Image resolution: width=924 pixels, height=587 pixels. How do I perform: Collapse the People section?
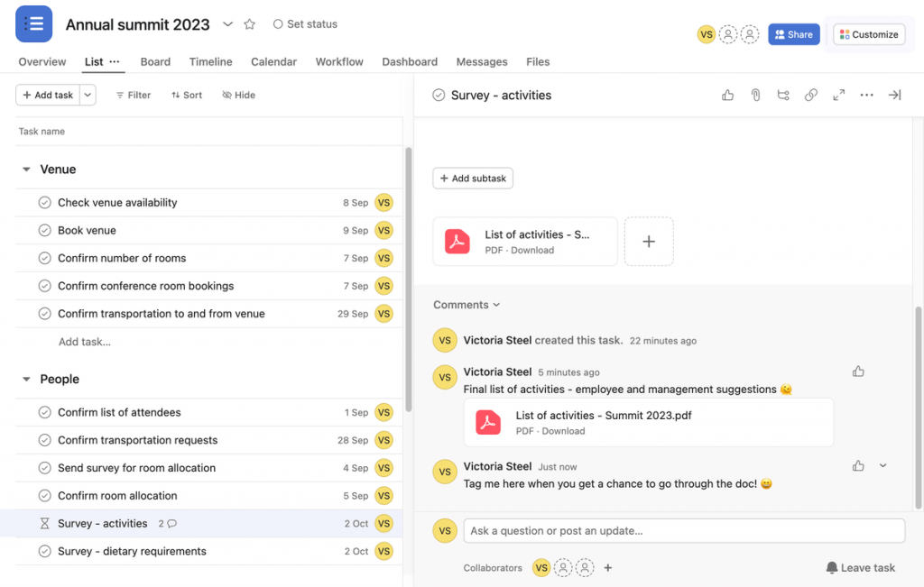[26, 380]
